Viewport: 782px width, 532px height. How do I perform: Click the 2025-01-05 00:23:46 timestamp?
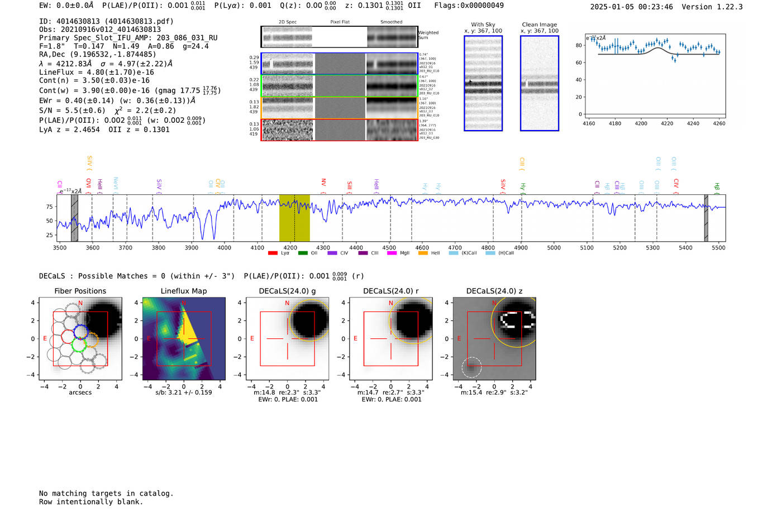(631, 7)
